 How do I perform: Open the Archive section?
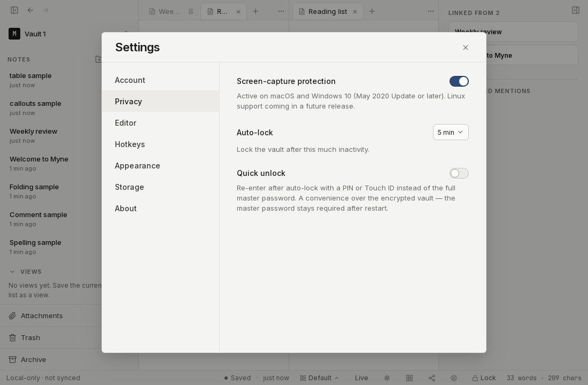[x=51, y=359]
